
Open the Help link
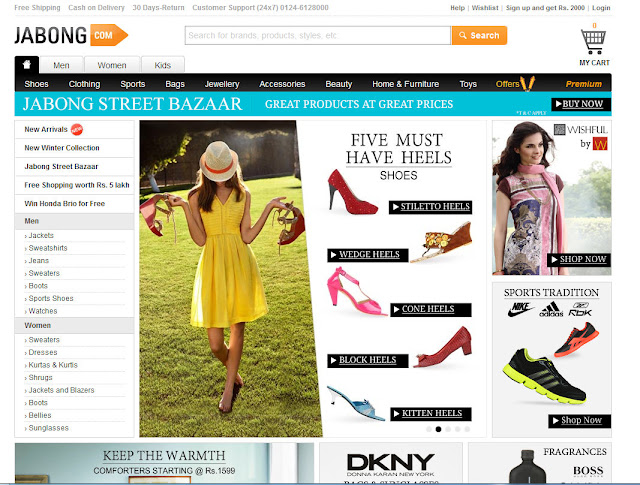(x=458, y=8)
